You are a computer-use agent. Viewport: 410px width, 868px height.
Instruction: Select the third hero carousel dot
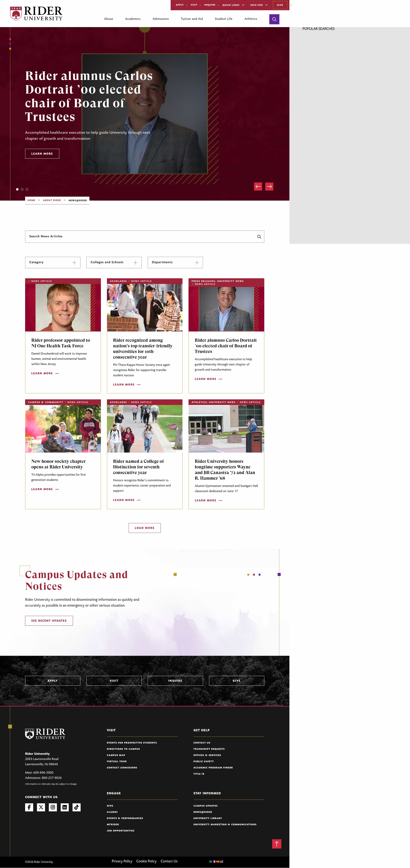(x=27, y=189)
